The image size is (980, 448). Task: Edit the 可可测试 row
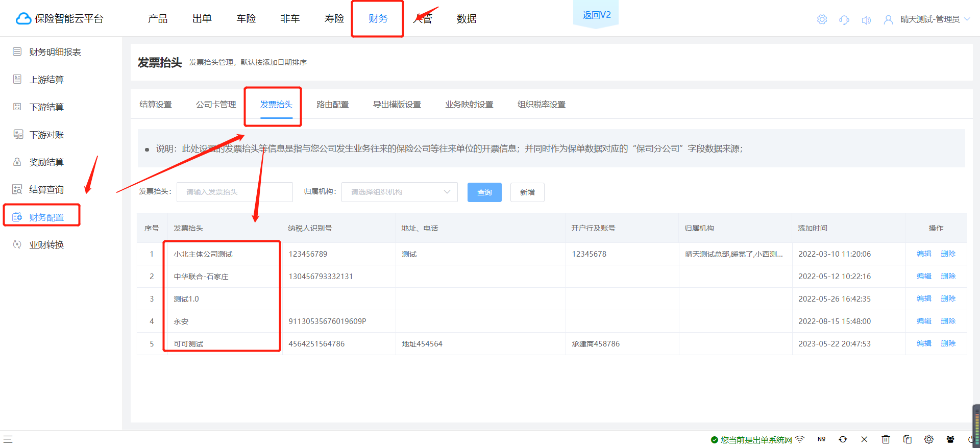[x=924, y=343]
